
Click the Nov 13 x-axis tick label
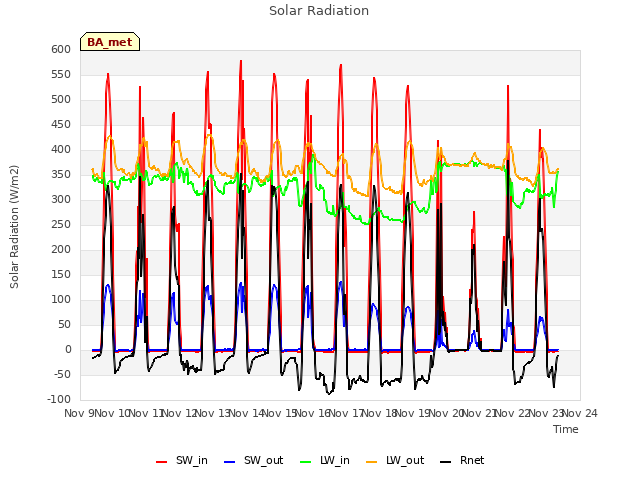pyautogui.click(x=213, y=413)
